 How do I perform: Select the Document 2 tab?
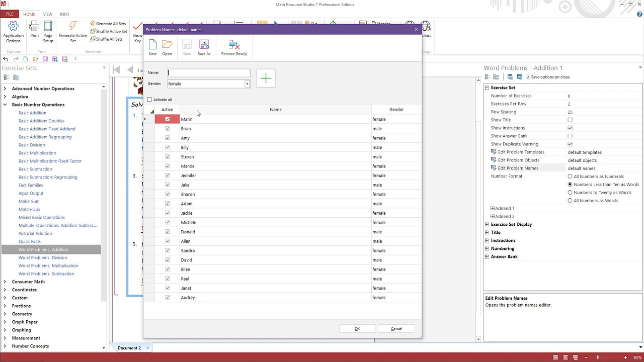[129, 348]
